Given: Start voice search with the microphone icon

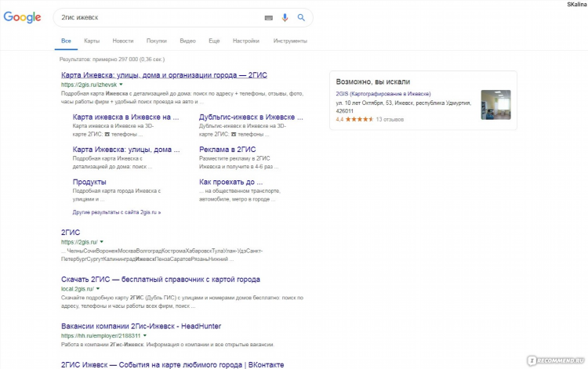Looking at the screenshot, I should (x=285, y=17).
